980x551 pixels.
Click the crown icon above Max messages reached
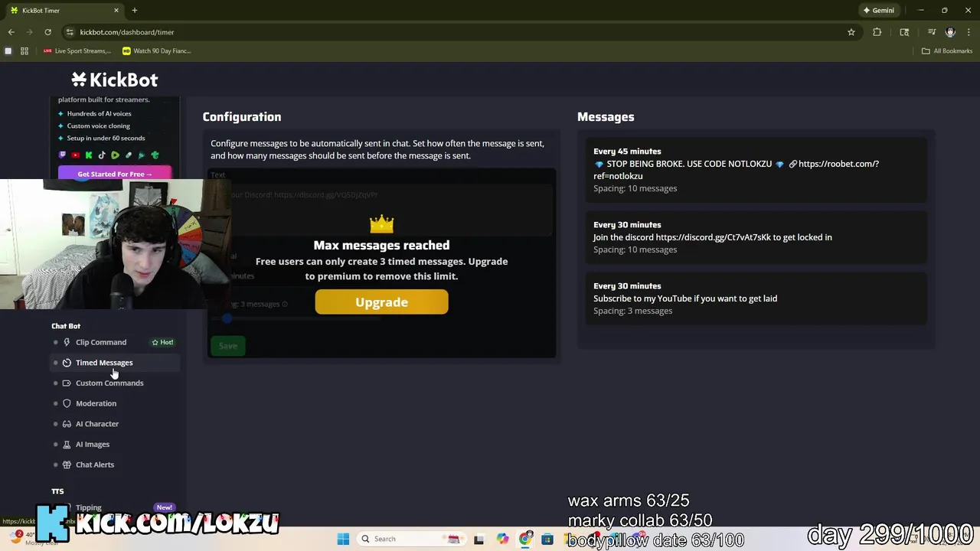[x=381, y=224]
